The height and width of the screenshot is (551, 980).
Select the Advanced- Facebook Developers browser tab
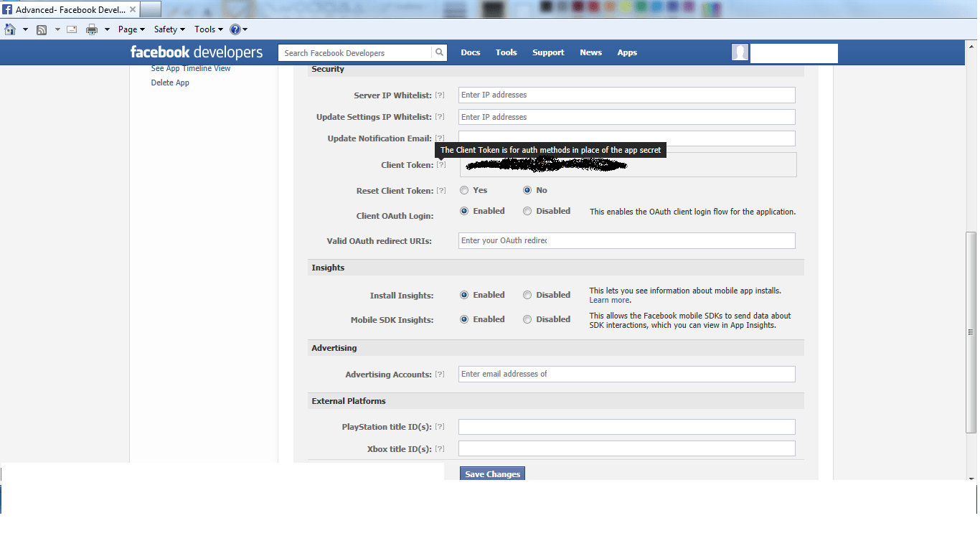pyautogui.click(x=70, y=9)
